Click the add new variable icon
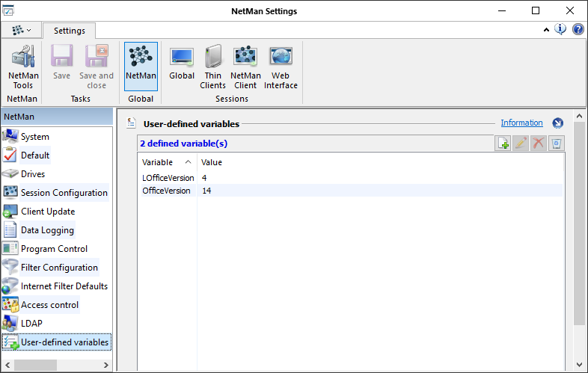Viewport: 588px width, 373px height. point(504,144)
